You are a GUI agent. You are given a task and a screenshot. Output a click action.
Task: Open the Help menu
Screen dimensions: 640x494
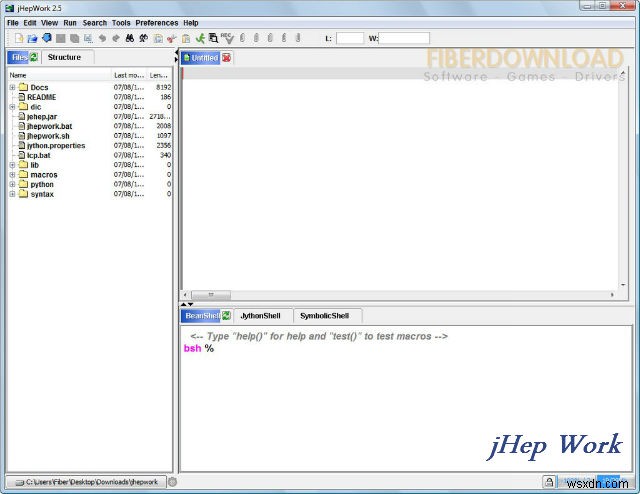191,23
